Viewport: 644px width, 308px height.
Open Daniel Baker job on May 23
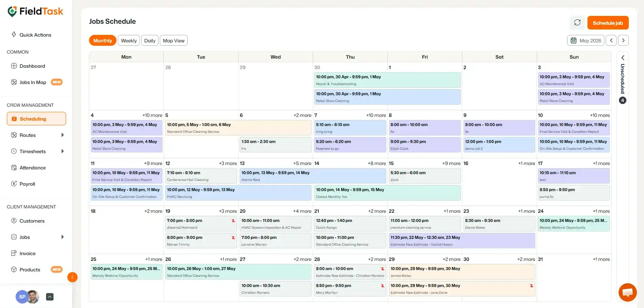[x=499, y=224]
